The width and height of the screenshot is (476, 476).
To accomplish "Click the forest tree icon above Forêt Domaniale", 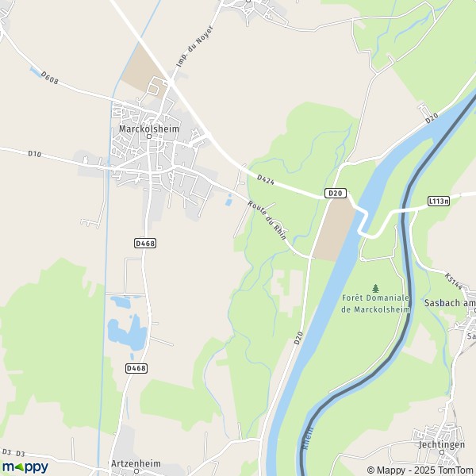I will [375, 289].
